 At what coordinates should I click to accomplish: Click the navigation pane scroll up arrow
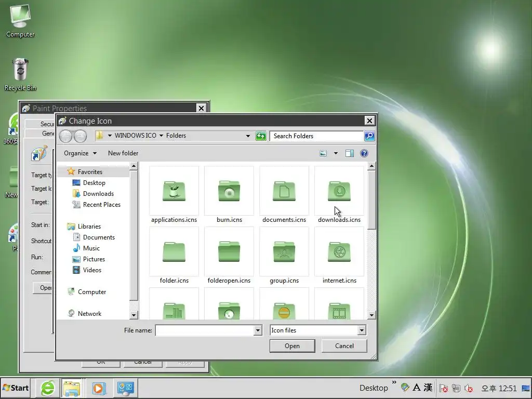(x=134, y=166)
